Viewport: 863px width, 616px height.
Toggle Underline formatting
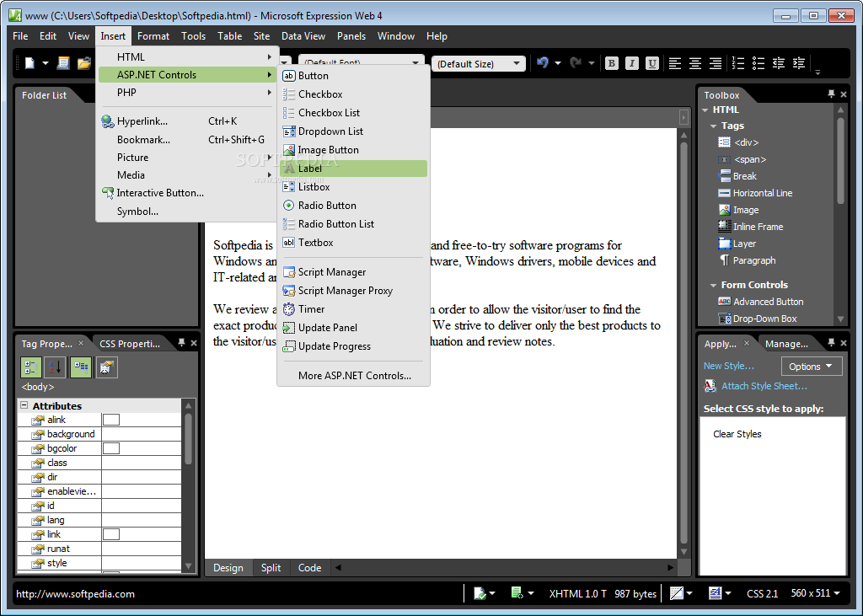point(652,63)
